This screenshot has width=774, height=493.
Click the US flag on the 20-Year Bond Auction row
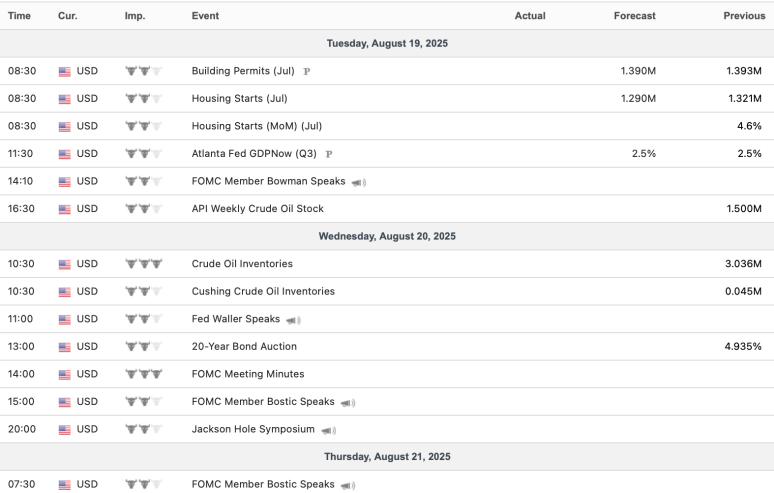click(65, 347)
